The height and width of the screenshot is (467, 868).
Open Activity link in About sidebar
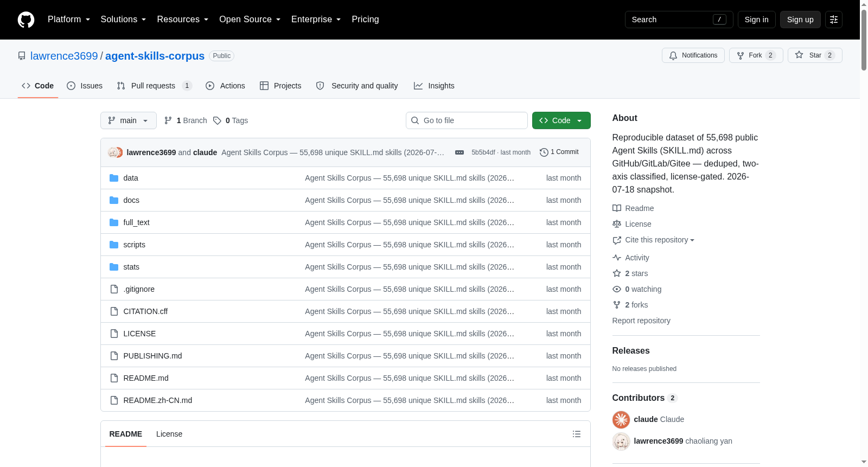point(631,258)
